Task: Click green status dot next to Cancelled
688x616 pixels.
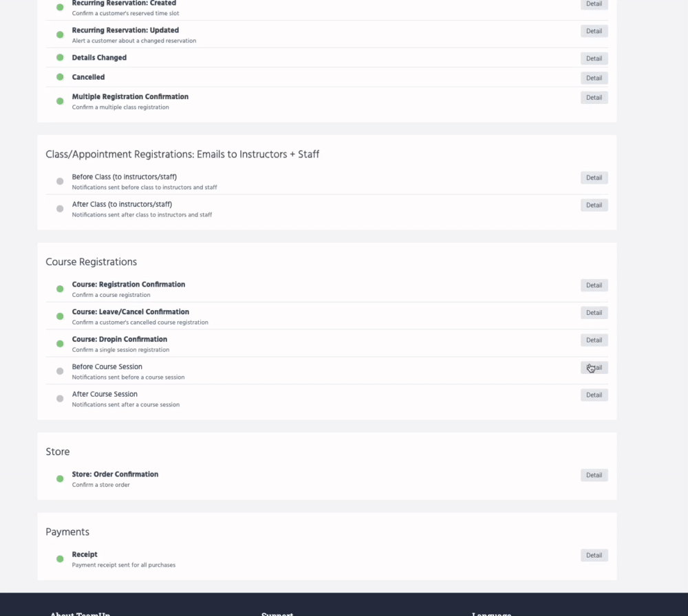Action: (60, 77)
